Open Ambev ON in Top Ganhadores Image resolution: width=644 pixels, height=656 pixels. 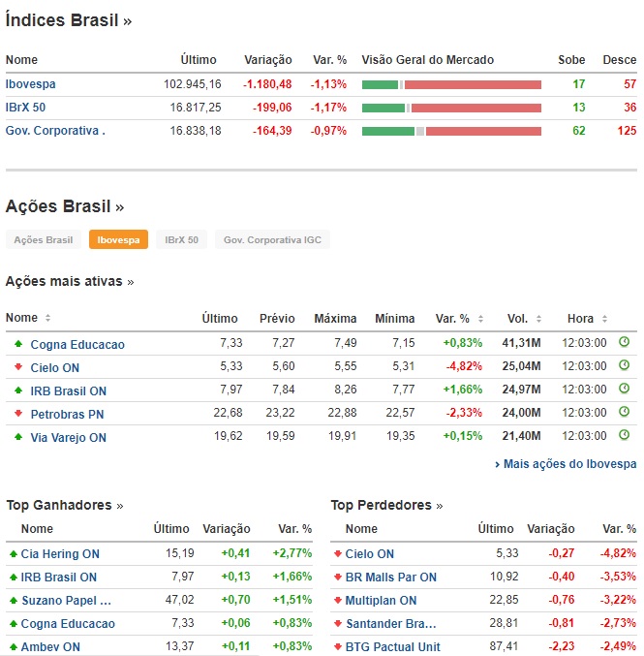tap(50, 647)
